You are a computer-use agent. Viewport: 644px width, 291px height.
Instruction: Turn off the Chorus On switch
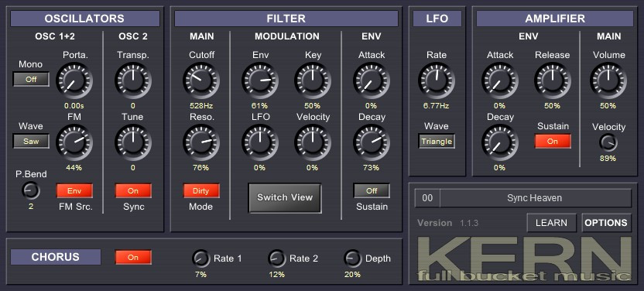pyautogui.click(x=133, y=258)
